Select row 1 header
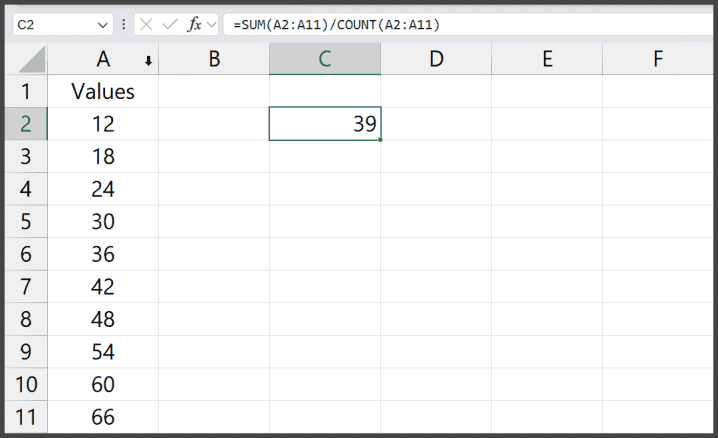This screenshot has height=438, width=718. point(25,92)
